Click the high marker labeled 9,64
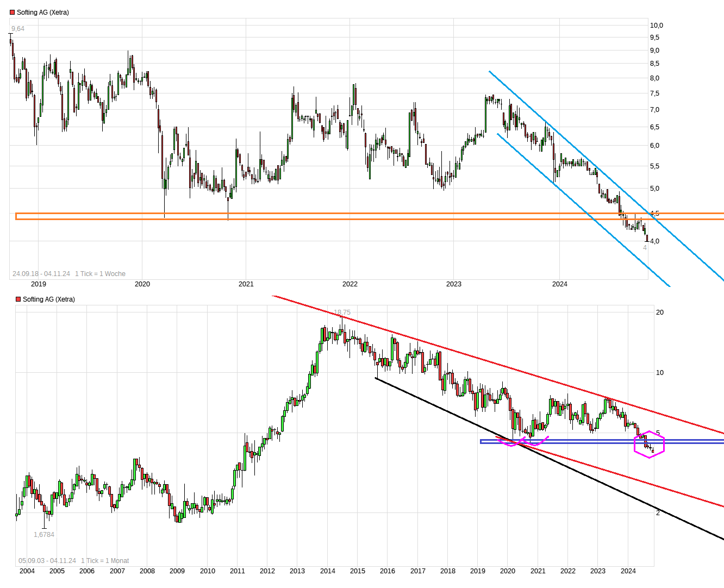This screenshot has width=724, height=588. tap(18, 29)
